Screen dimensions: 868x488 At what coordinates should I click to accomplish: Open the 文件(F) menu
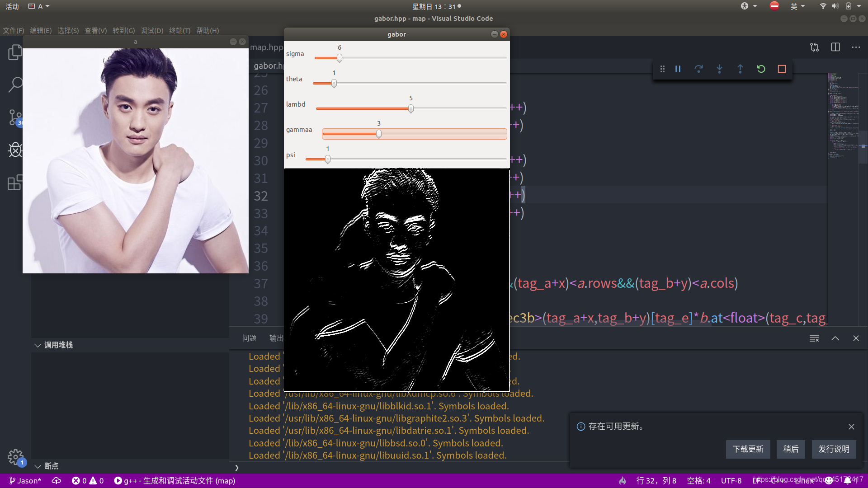(14, 31)
